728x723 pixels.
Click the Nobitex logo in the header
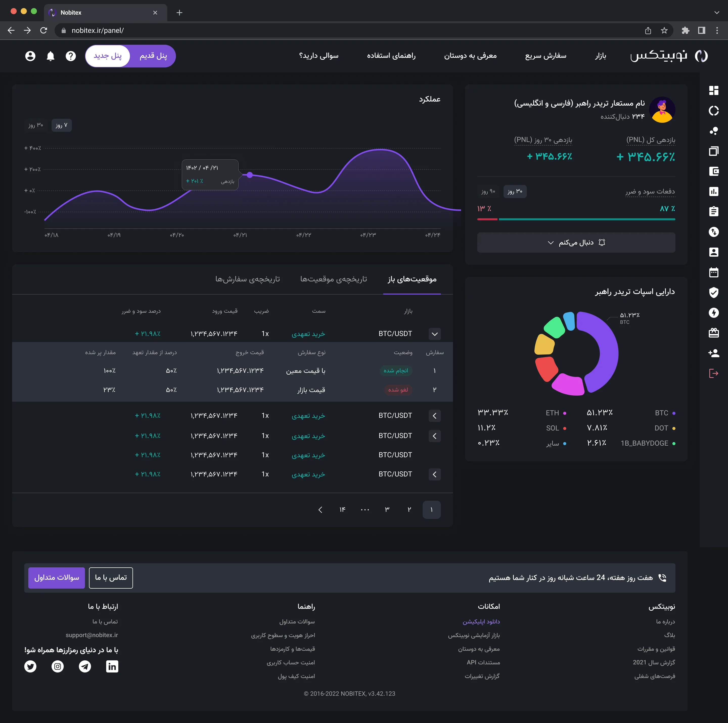[669, 56]
